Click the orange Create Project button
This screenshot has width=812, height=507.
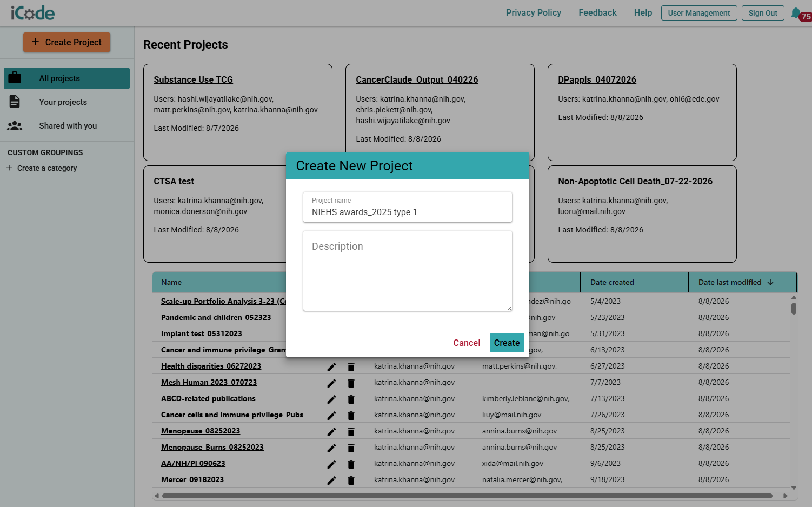coord(66,42)
